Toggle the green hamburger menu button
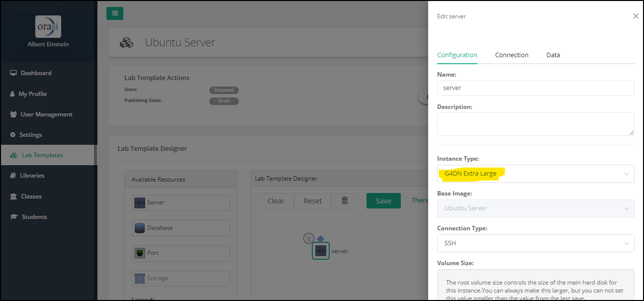This screenshot has height=301, width=644. pos(115,13)
